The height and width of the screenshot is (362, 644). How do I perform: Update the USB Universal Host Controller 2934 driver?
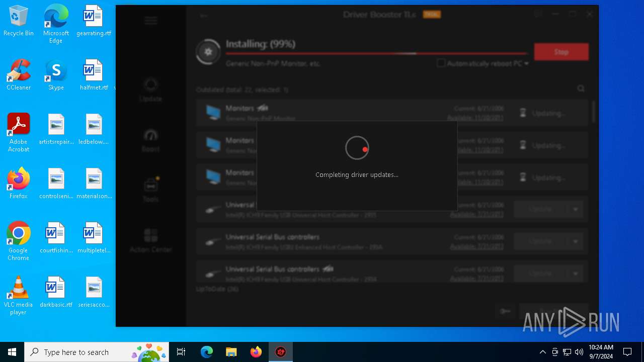click(541, 274)
